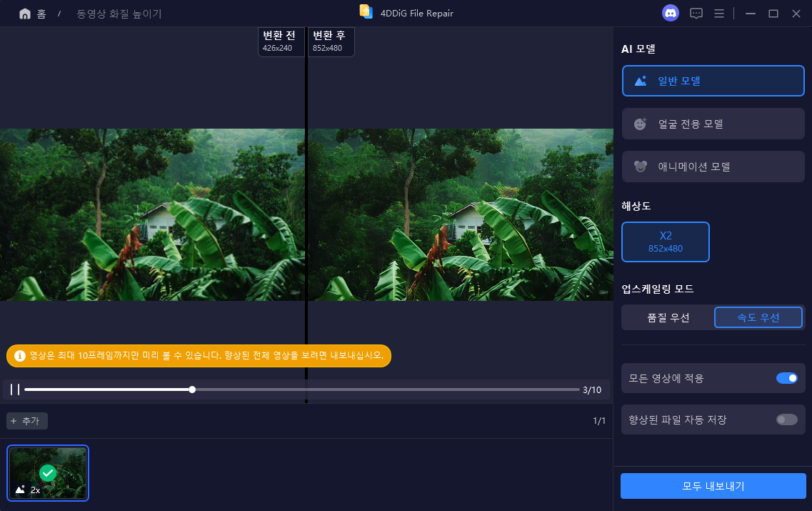The width and height of the screenshot is (812, 511).
Task: Open the hamburger menu icon
Action: pos(718,14)
